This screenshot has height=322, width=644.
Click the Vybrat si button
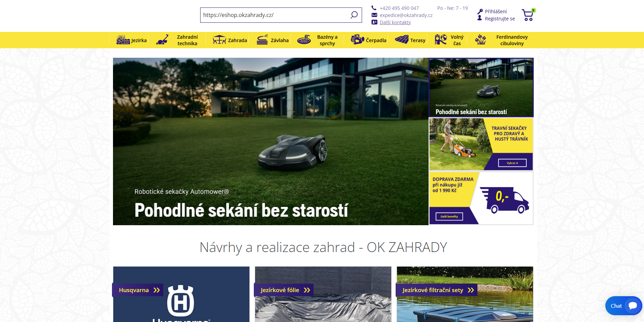pos(512,163)
